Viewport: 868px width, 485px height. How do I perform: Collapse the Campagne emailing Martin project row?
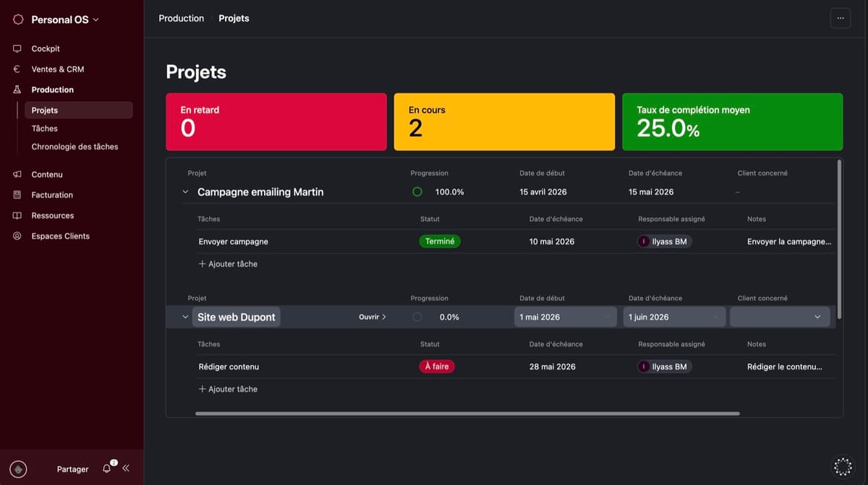185,192
